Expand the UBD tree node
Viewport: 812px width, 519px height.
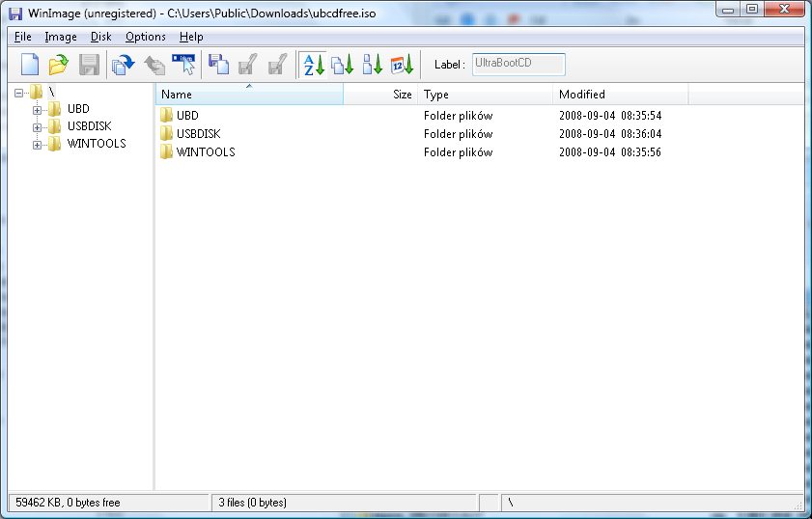[x=37, y=110]
